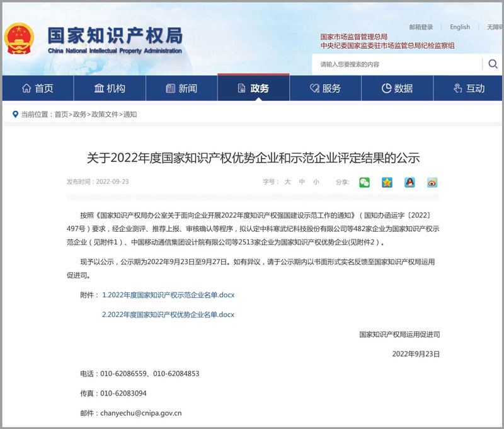Open 中央纪委国家监委驻市场监管总局纪检监察组 link
Screen dimensions: 504x429
[x=387, y=45]
